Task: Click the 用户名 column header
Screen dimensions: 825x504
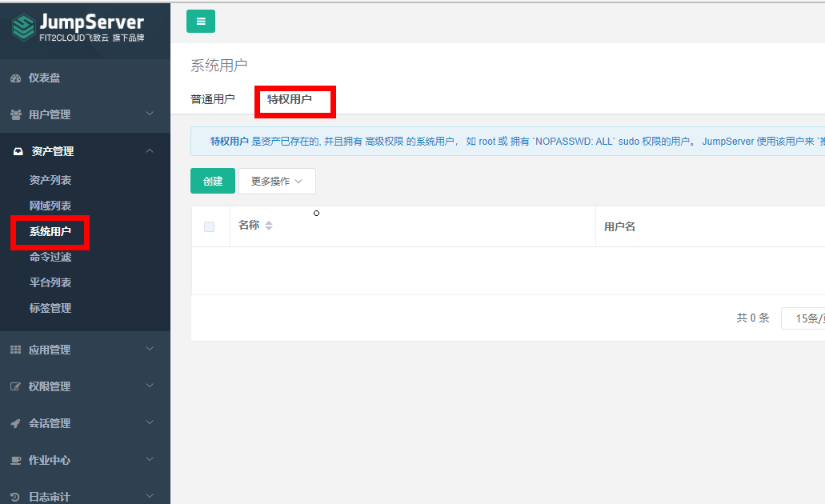Action: (620, 226)
